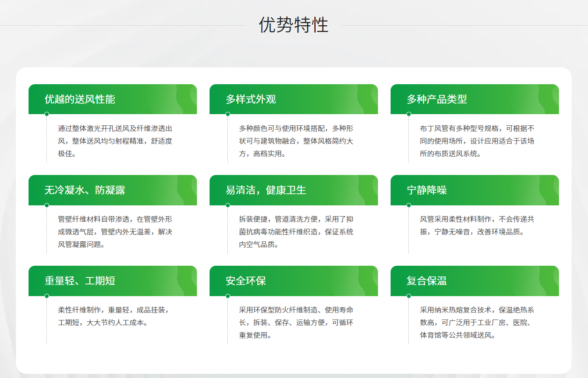Image resolution: width=588 pixels, height=378 pixels.
Task: Open the 重量轻、工期短 card header
Action: 112,281
